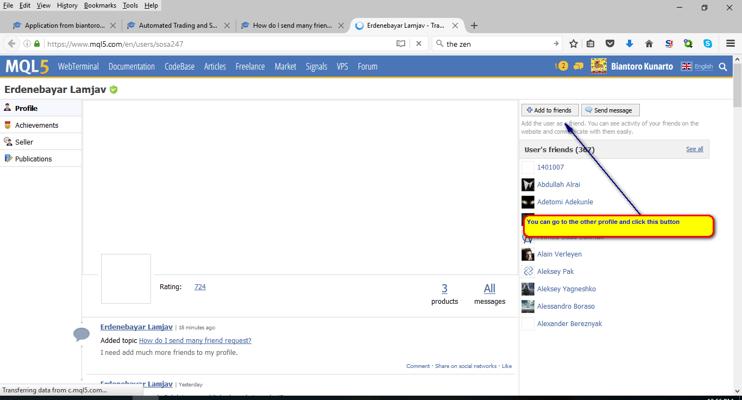
Task: Click the Firefox downloads arrow icon
Action: coord(630,44)
